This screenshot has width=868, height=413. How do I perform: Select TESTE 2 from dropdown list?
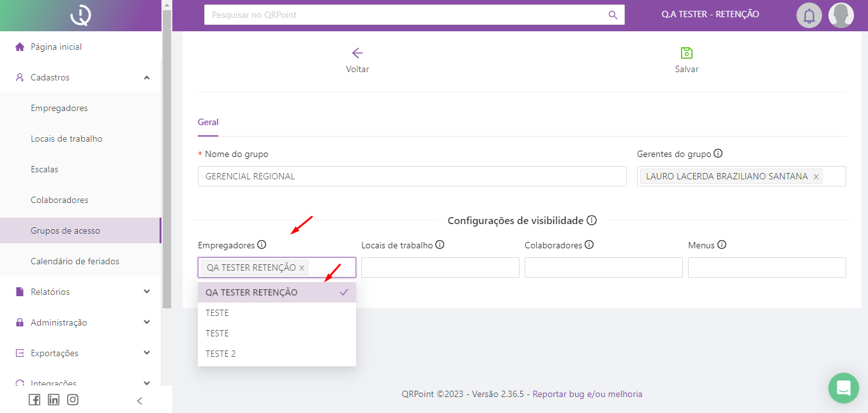[x=221, y=354]
